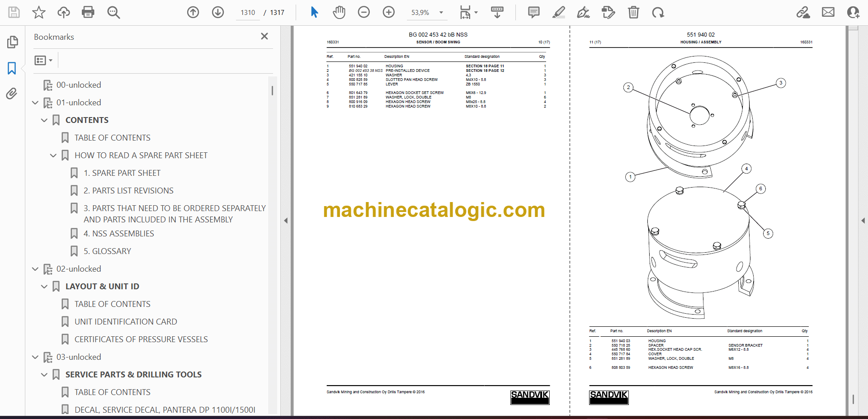Viewport: 868px width, 419px height.
Task: Collapse the 03-unlocked bookmark branch
Action: coord(35,357)
